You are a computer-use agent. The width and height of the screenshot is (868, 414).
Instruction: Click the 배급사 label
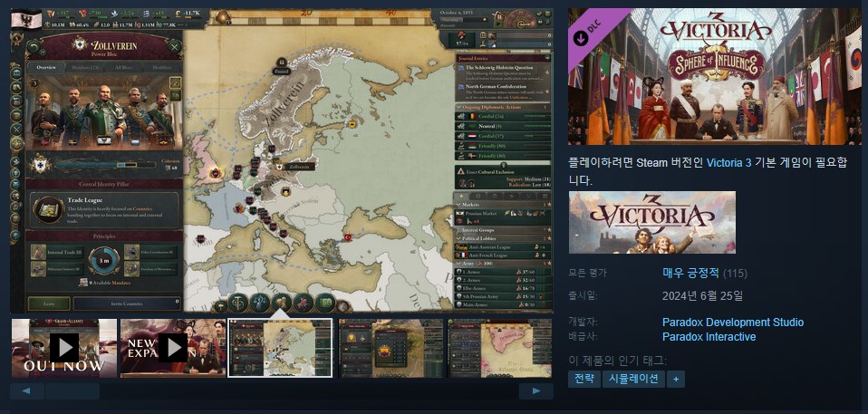coord(583,336)
